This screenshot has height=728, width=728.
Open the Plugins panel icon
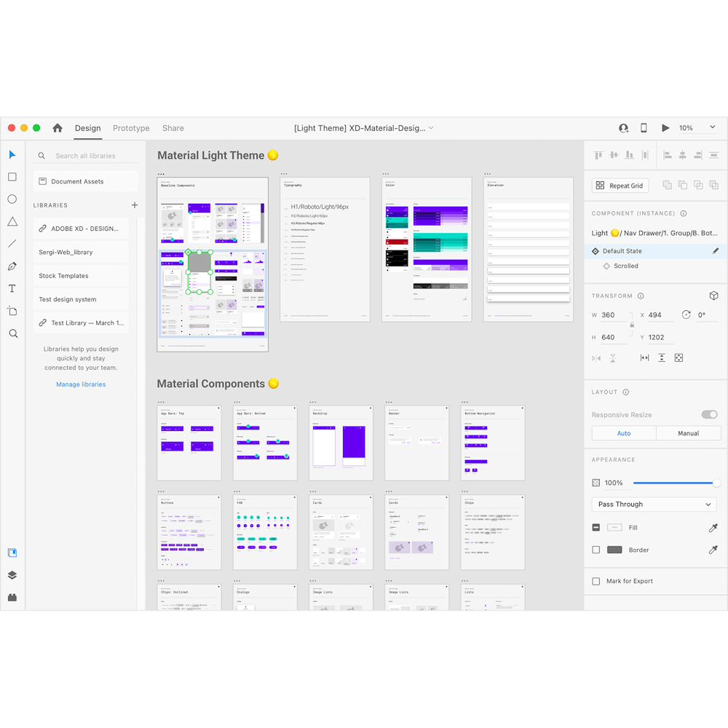(12, 597)
